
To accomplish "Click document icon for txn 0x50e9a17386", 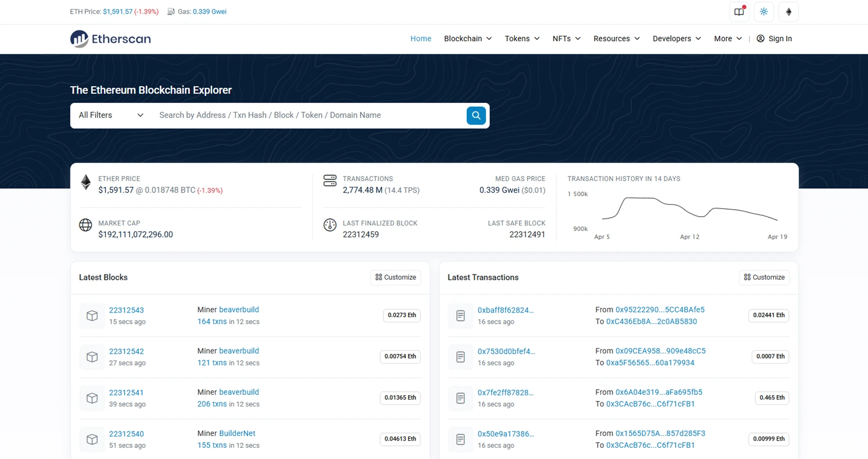I will [460, 439].
